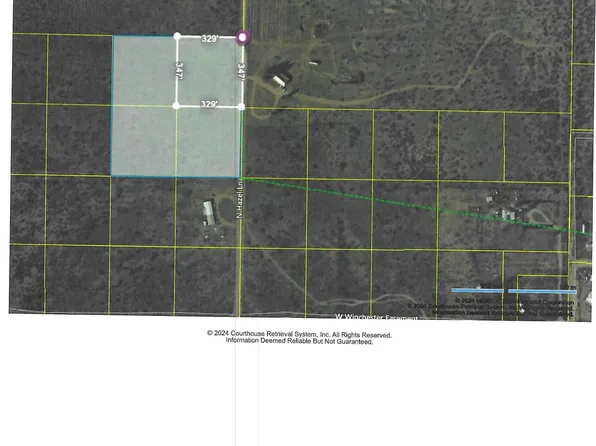
Task: Click the purple circle measurement marker
Action: pyautogui.click(x=243, y=37)
